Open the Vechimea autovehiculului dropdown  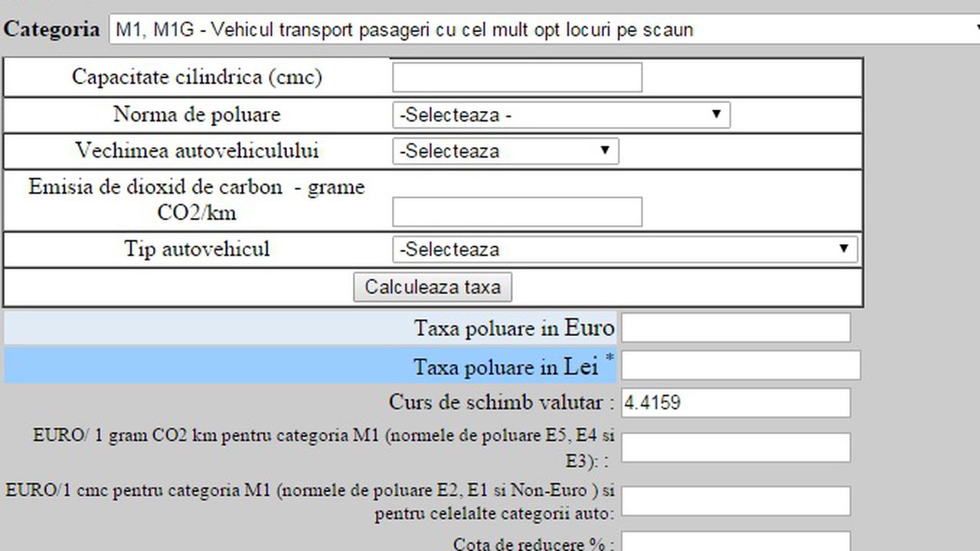pos(505,151)
